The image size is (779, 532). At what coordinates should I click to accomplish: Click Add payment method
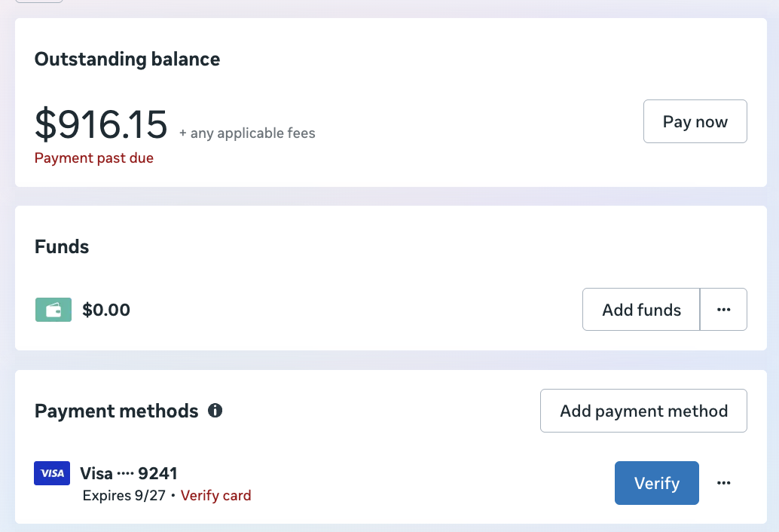(x=643, y=411)
